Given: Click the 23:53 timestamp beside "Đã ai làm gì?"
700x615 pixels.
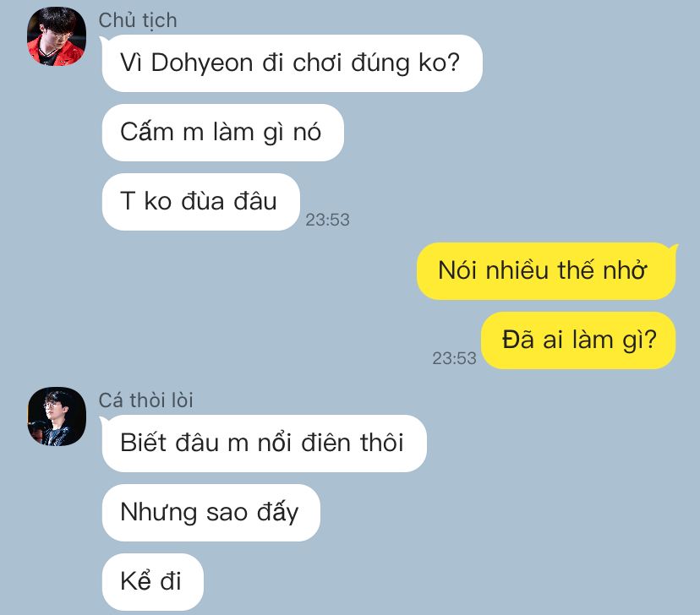Looking at the screenshot, I should [x=454, y=358].
